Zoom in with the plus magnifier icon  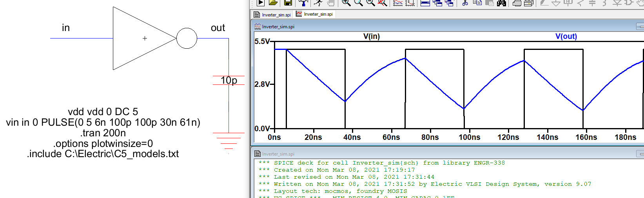click(346, 3)
